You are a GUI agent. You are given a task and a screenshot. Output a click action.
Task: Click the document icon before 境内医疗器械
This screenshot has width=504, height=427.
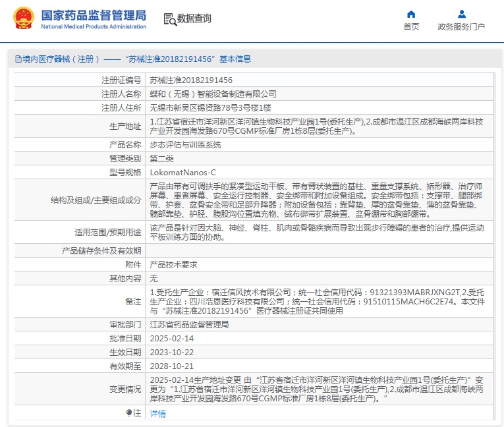[x=18, y=59]
